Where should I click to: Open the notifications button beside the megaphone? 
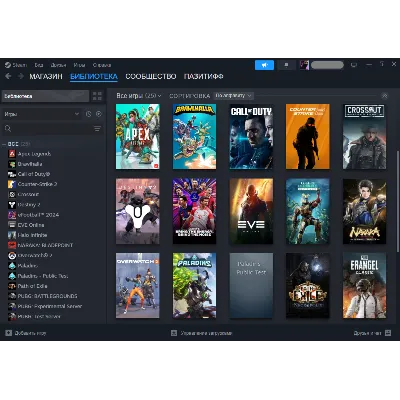286,65
